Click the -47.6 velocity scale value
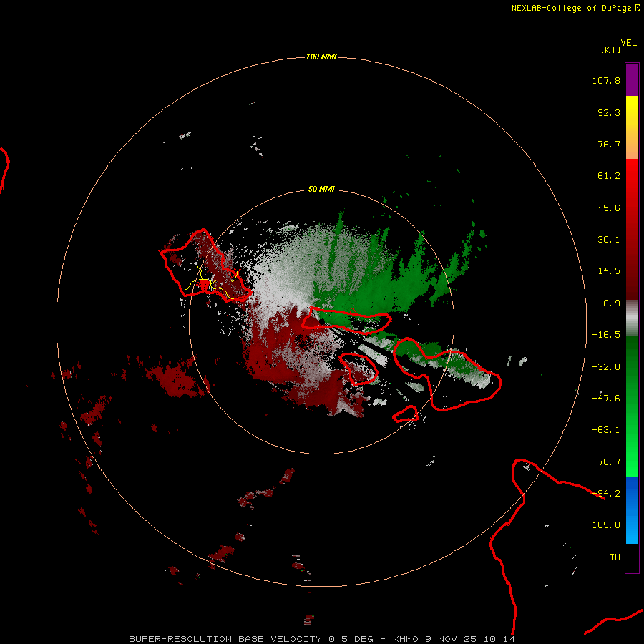 click(606, 399)
